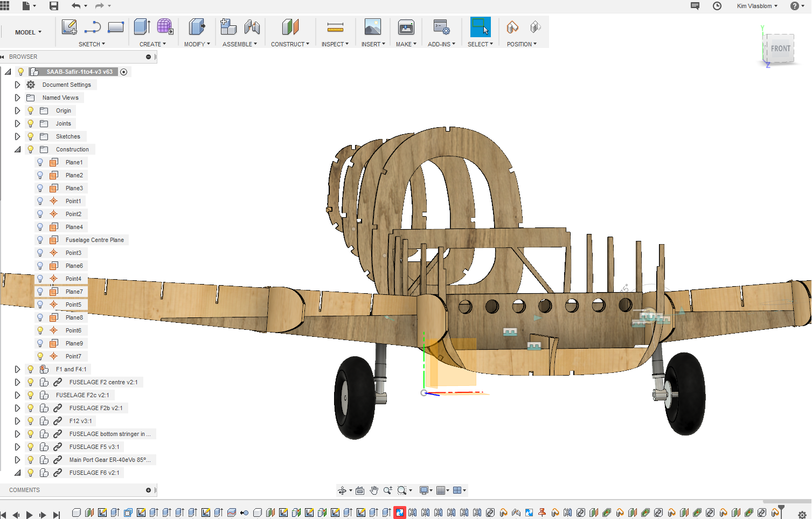This screenshot has width=812, height=519.
Task: Toggle visibility lightbulb for F12 v3:1
Action: click(31, 421)
